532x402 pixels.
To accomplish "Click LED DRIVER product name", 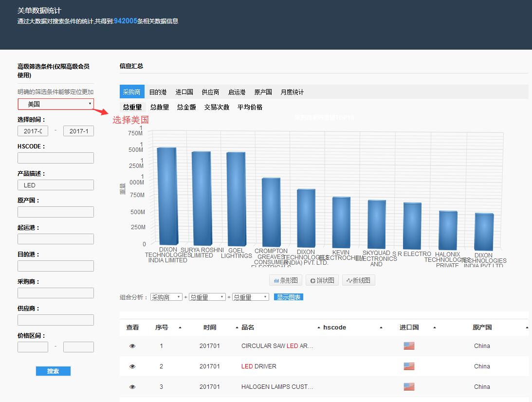I will (x=259, y=366).
